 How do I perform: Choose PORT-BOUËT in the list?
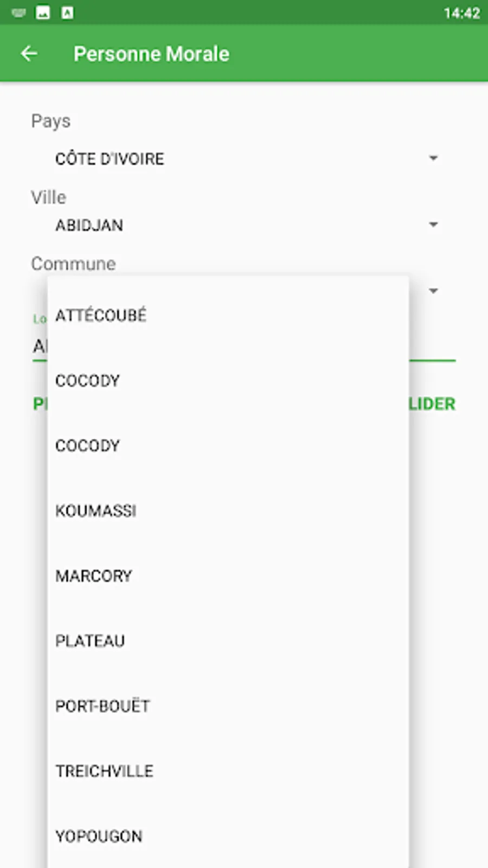(102, 706)
